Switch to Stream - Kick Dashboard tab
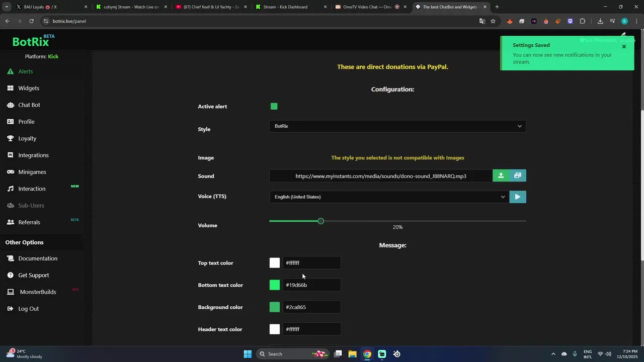The height and width of the screenshot is (362, 644). pos(291,7)
